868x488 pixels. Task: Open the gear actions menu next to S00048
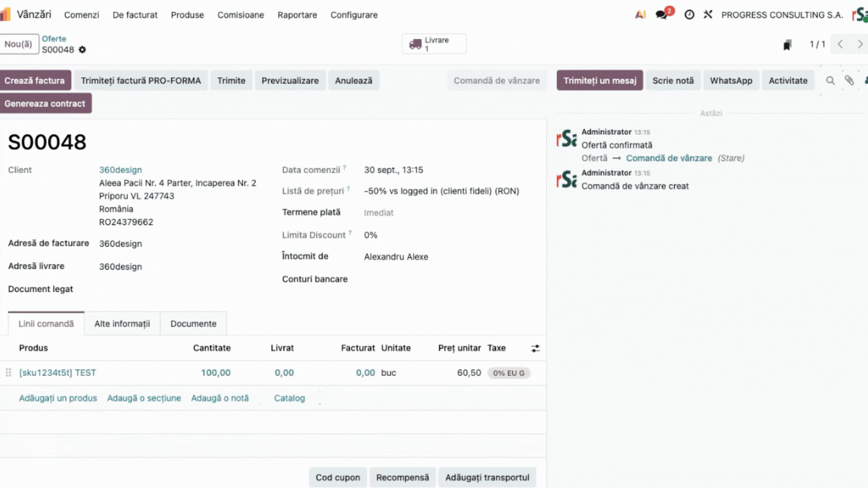tap(82, 50)
